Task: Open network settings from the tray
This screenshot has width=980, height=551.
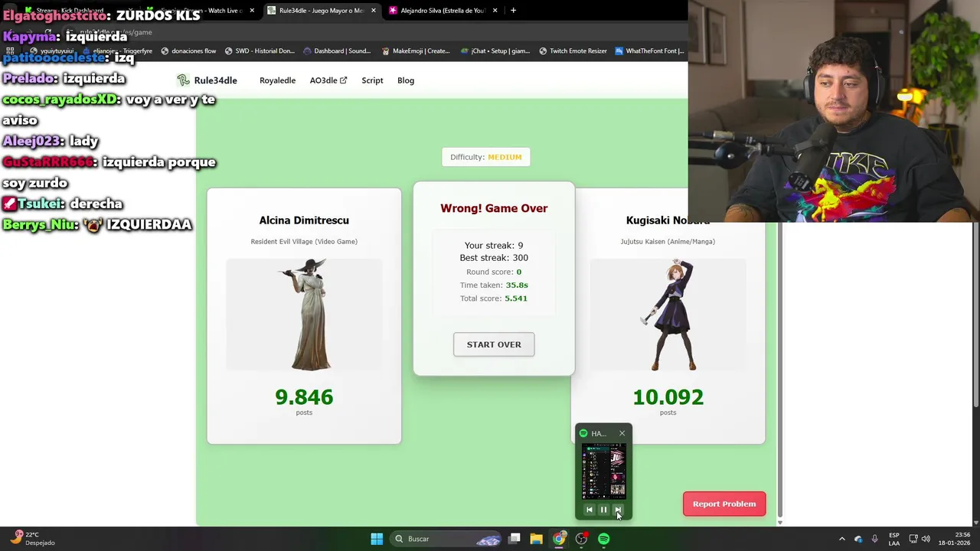Action: click(913, 539)
